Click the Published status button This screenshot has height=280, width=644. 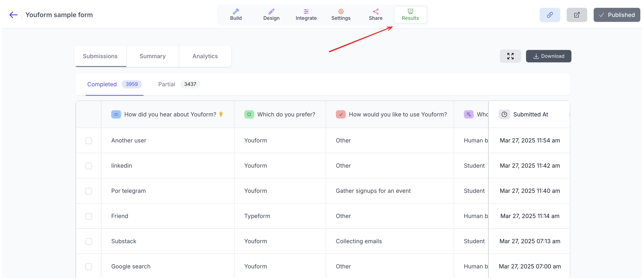[617, 15]
